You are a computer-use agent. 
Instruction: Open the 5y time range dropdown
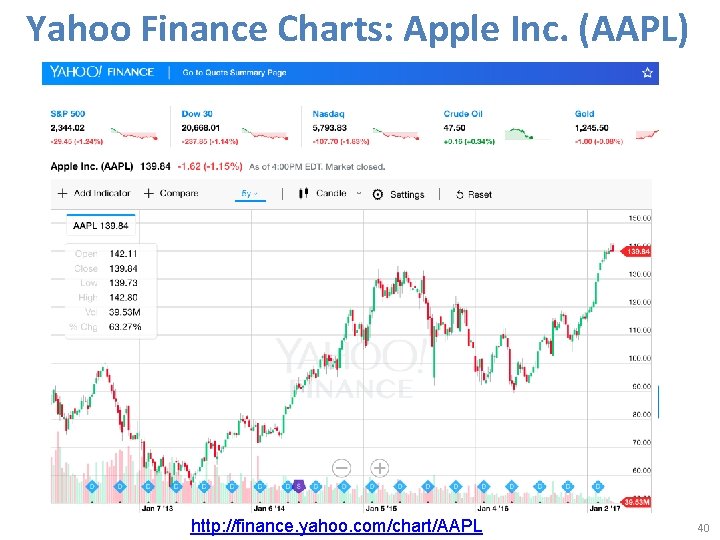point(250,193)
